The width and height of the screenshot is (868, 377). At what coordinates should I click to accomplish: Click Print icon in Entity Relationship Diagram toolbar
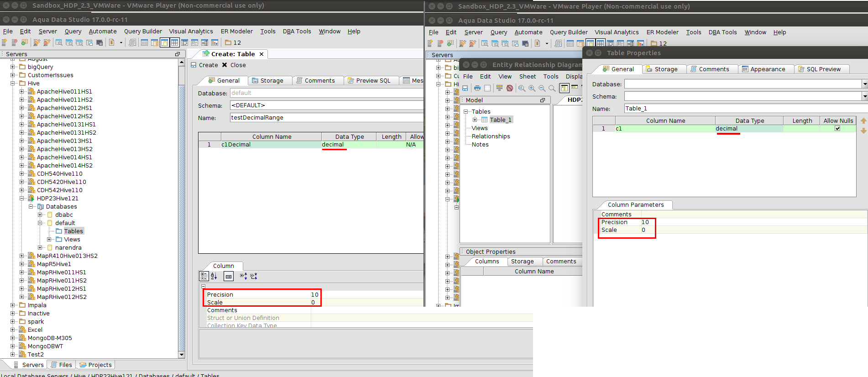pyautogui.click(x=477, y=88)
